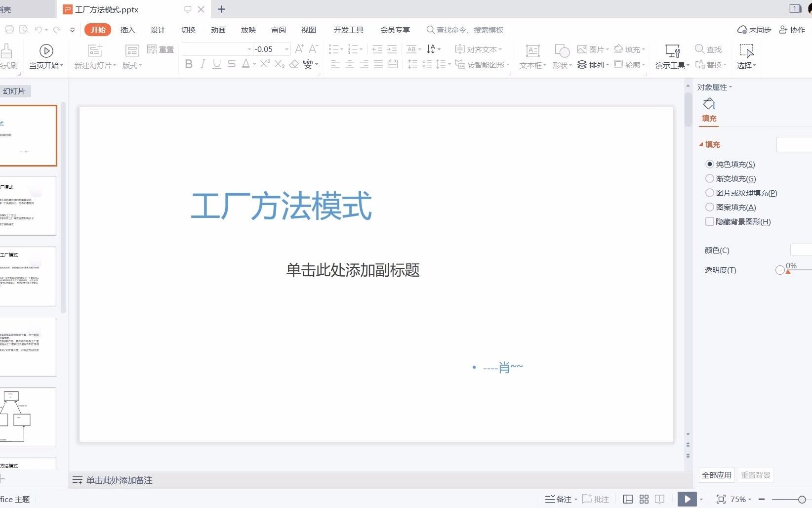The width and height of the screenshot is (812, 508).
Task: Justify text alignment icon
Action: coord(378,64)
